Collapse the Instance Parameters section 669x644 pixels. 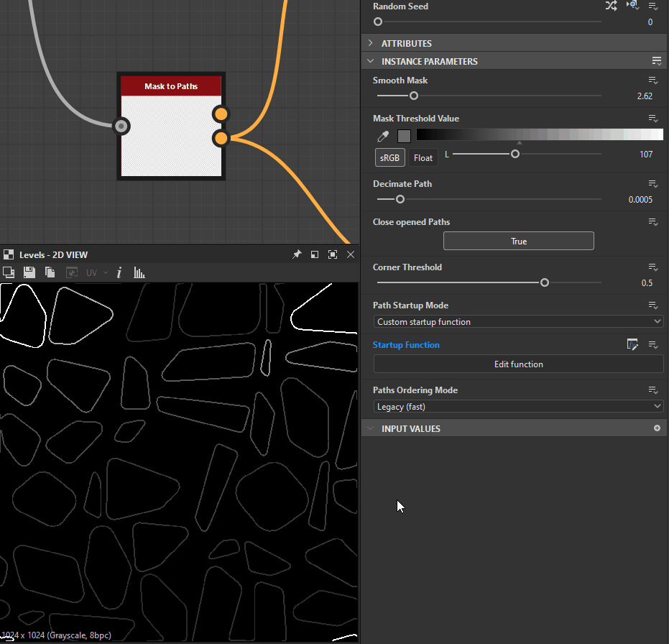tap(370, 61)
